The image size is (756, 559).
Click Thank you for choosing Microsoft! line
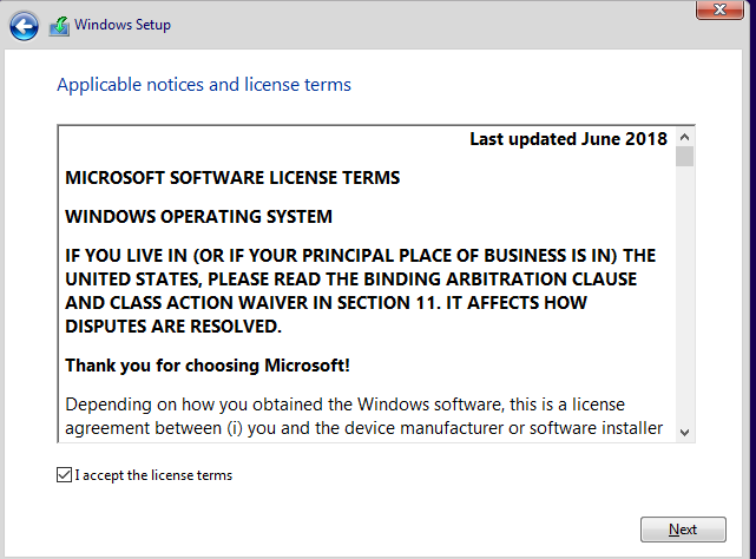[207, 365]
